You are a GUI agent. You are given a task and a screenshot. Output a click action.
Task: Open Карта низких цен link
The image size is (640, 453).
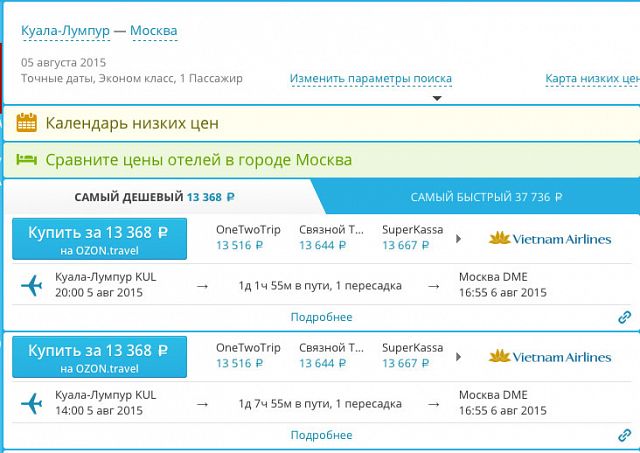pos(592,78)
